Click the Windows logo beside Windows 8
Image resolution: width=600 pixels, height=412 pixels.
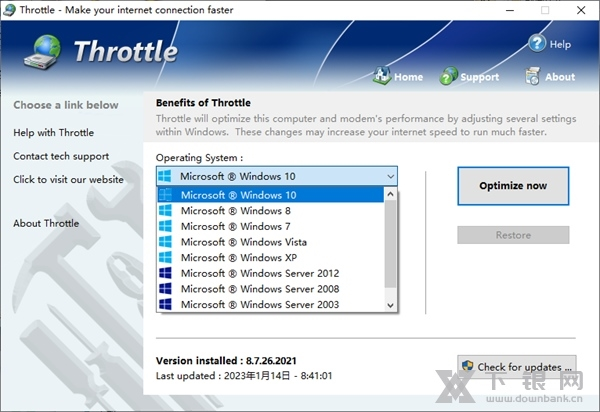click(x=165, y=211)
